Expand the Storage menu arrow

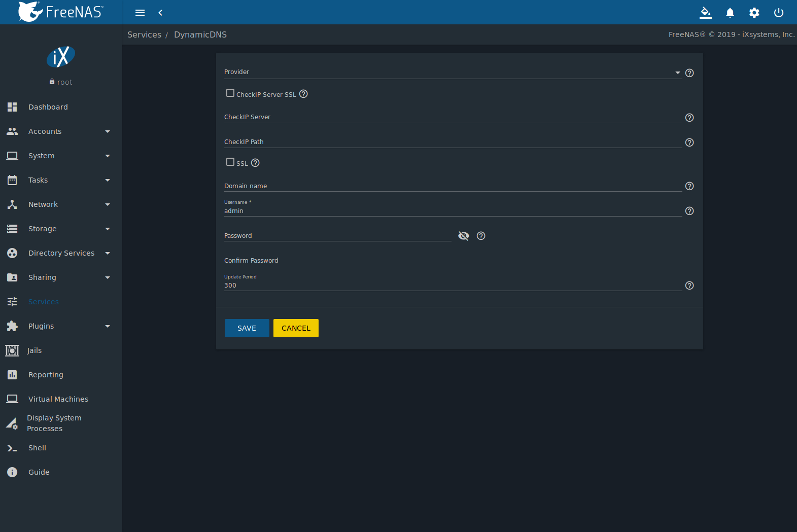coord(108,229)
